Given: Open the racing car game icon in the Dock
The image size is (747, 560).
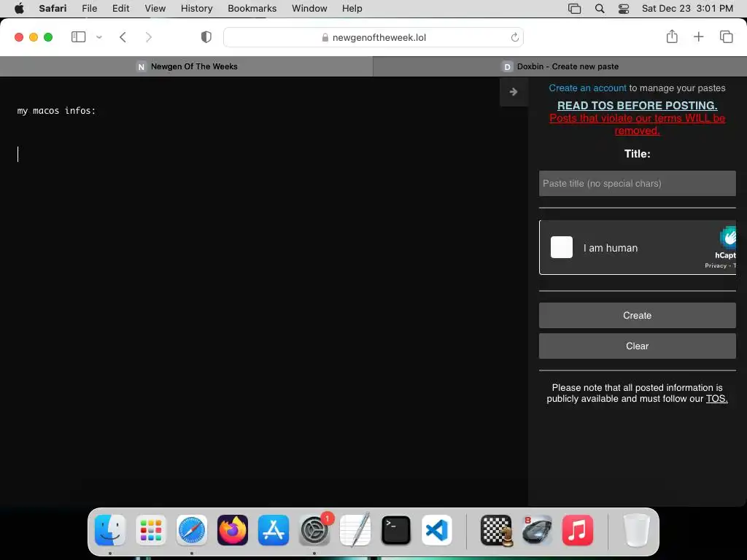Looking at the screenshot, I should coord(537,530).
